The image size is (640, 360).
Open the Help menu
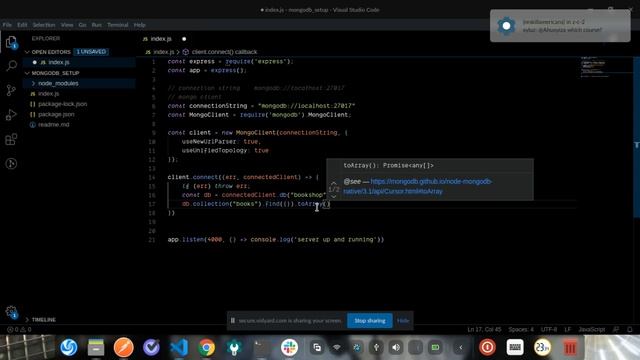click(140, 25)
